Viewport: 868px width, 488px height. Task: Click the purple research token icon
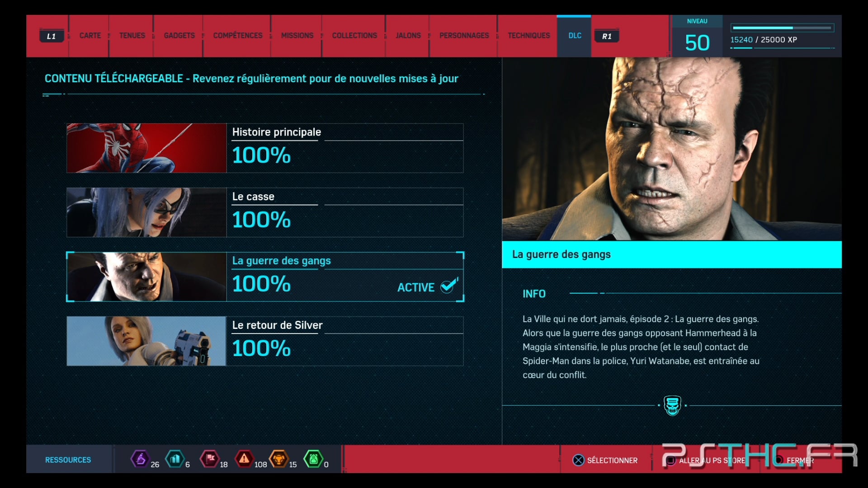coord(140,459)
